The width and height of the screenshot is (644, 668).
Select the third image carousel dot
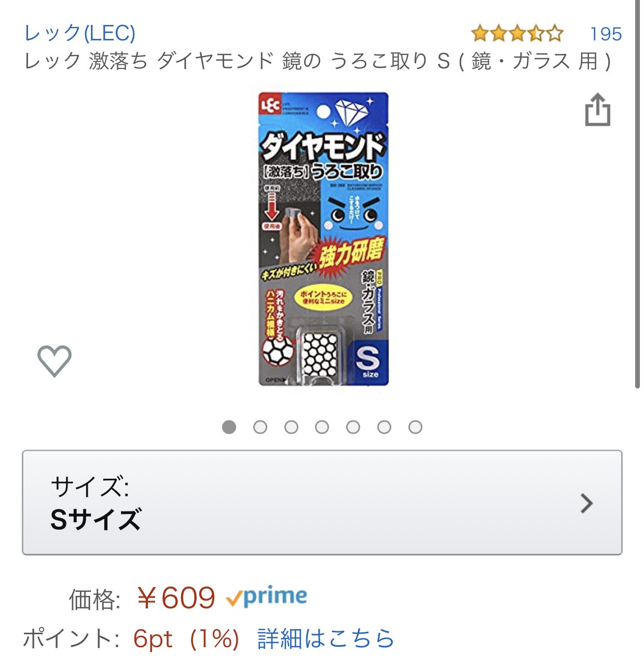[291, 427]
